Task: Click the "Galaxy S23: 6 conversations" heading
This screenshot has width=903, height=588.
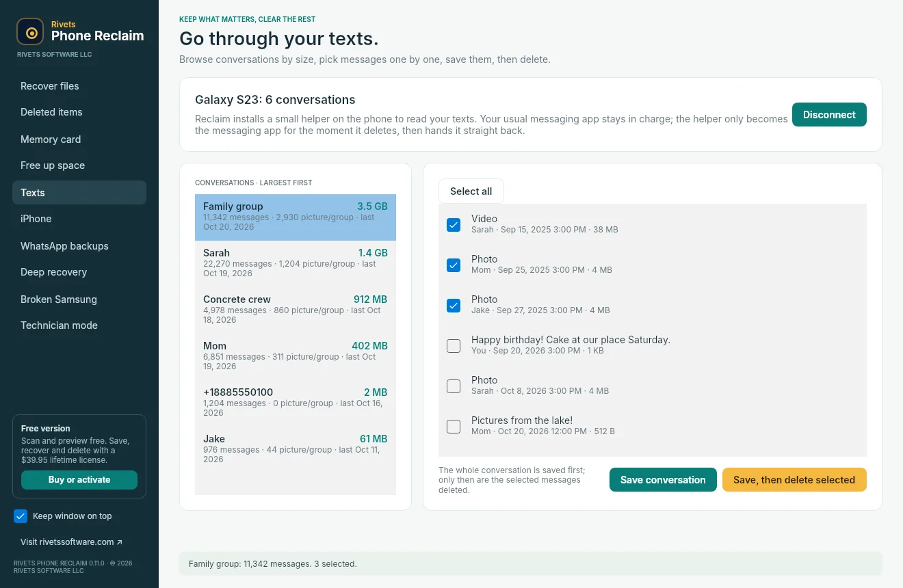Action: click(275, 100)
